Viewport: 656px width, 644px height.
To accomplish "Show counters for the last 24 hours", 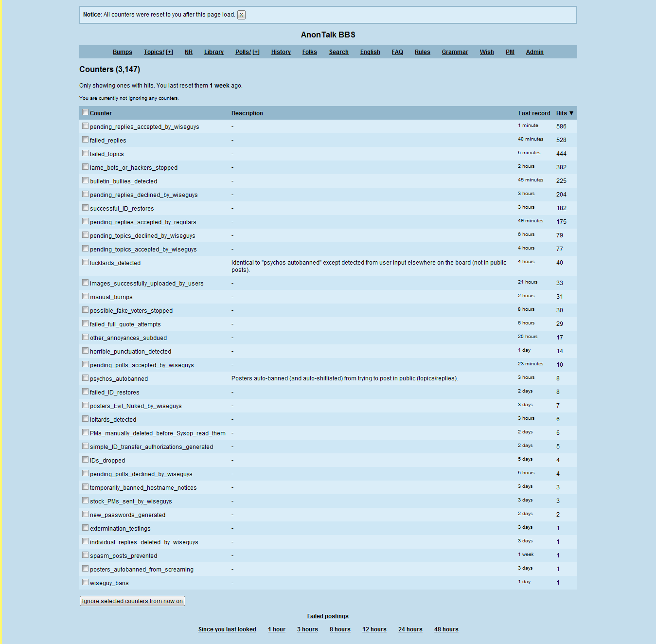I will click(x=410, y=629).
